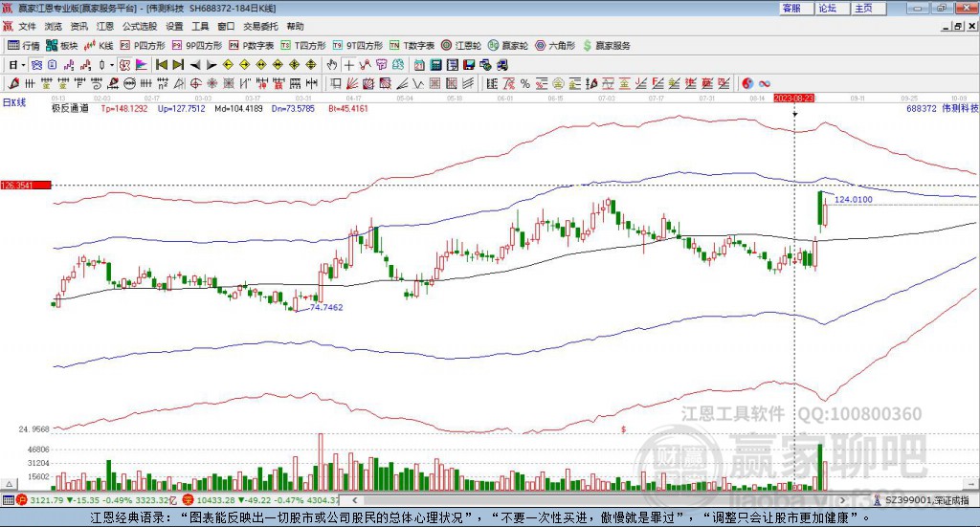Click the 2023-08-23 date marker on timeline

793,98
